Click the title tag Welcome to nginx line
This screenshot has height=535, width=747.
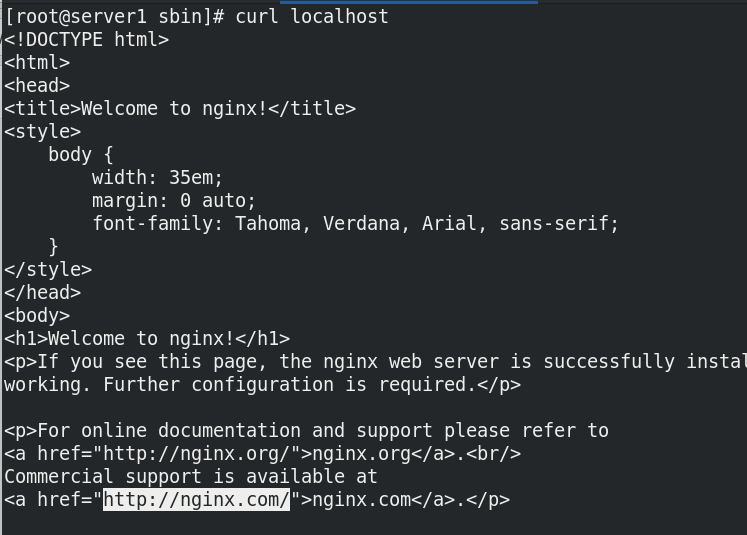(x=180, y=109)
